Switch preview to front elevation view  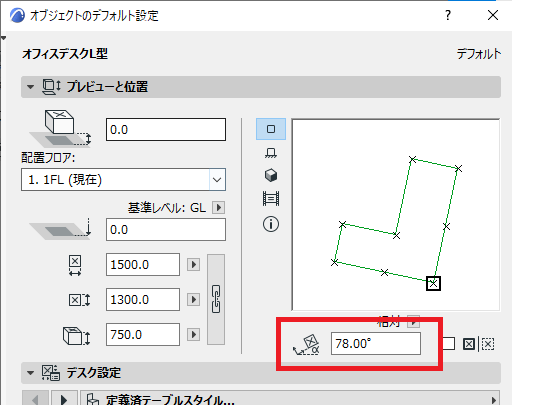point(271,153)
